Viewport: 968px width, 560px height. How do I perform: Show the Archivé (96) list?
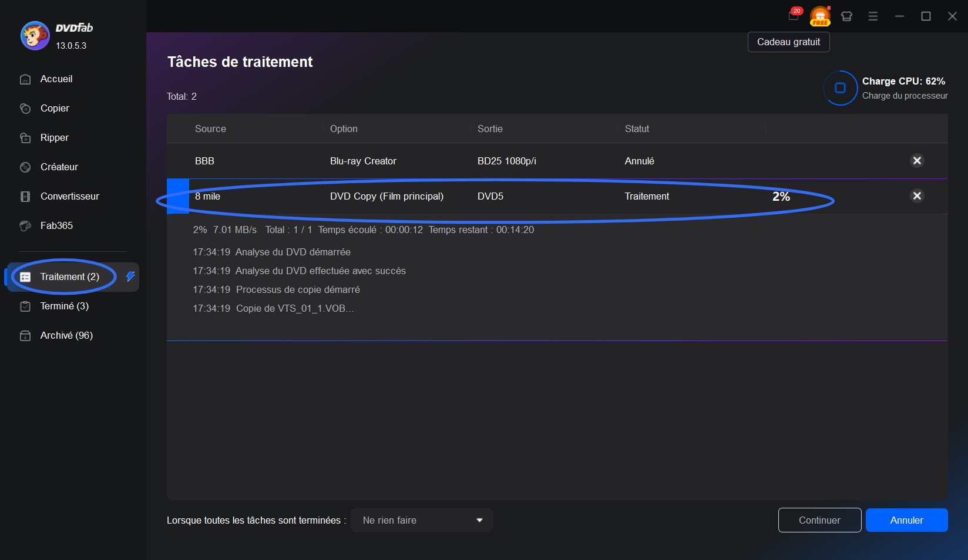pos(66,336)
